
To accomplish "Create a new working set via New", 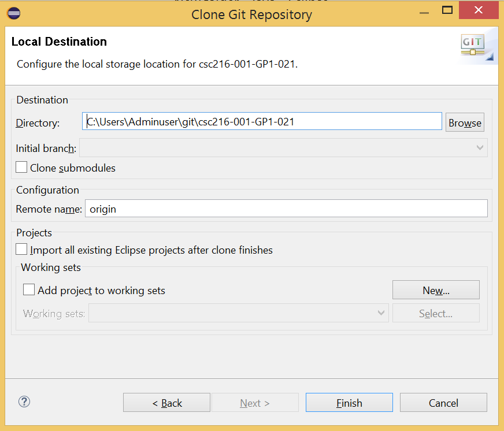I will coord(436,289).
